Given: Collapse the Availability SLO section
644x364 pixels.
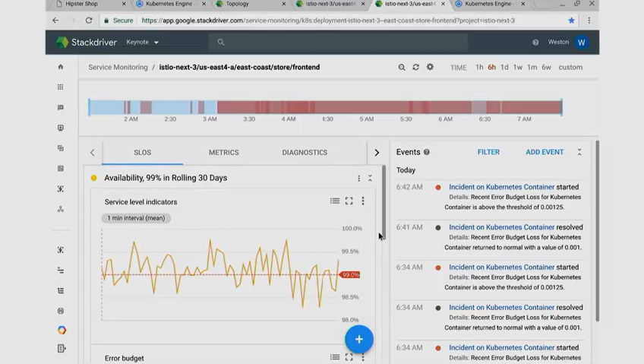Looking at the screenshot, I should [x=370, y=178].
